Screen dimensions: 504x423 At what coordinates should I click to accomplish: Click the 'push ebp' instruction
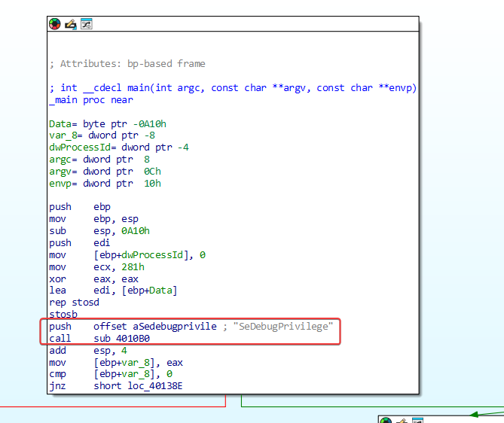80,207
